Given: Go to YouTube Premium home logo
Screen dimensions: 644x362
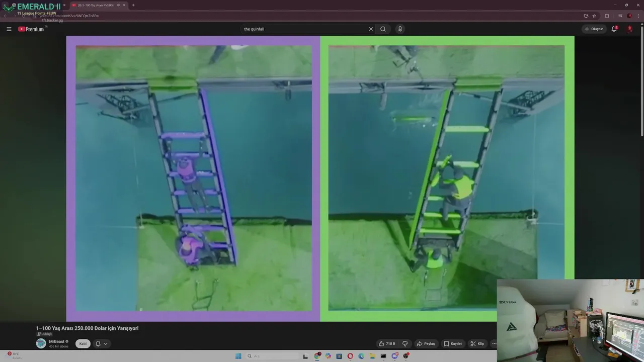Looking at the screenshot, I should (31, 29).
